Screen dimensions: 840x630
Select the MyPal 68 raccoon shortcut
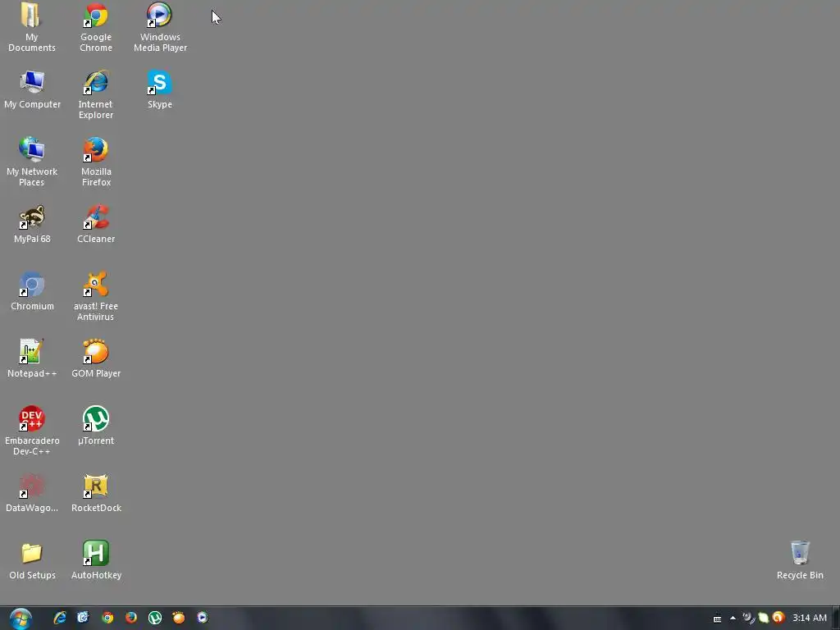click(x=32, y=224)
